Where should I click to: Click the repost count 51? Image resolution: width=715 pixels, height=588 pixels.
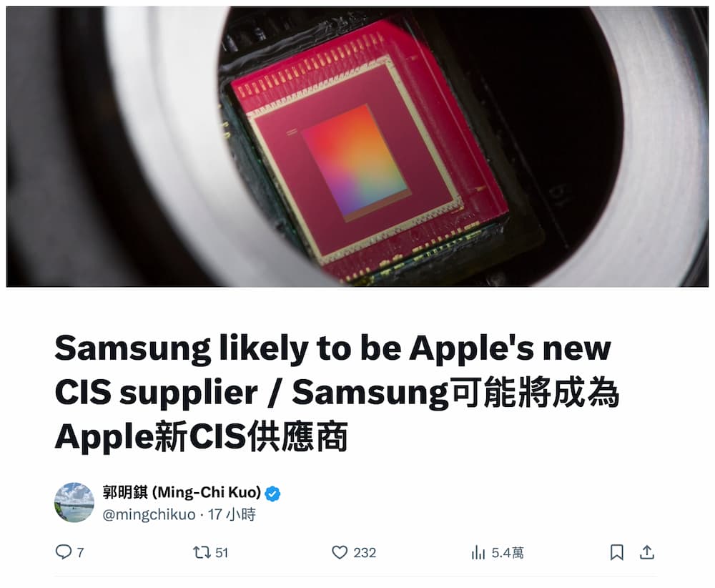tap(222, 553)
